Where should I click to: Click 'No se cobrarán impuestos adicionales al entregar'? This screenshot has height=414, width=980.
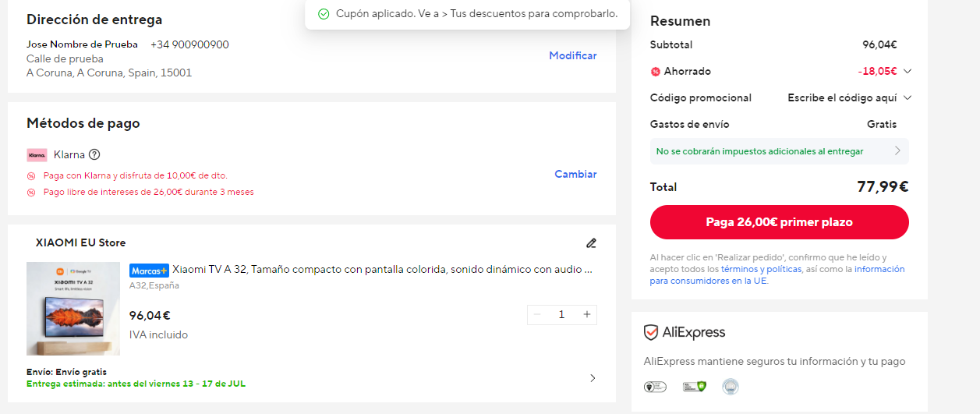coord(760,151)
